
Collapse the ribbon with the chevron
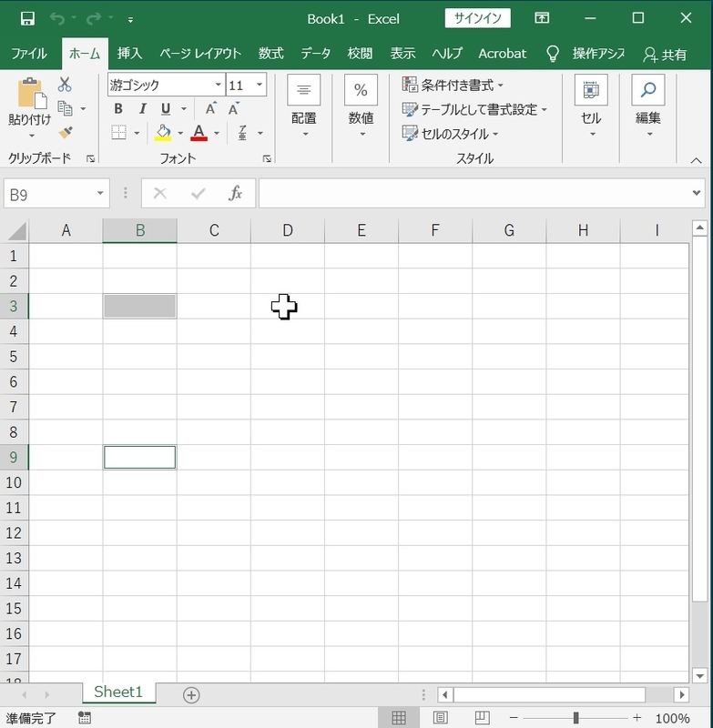click(696, 161)
